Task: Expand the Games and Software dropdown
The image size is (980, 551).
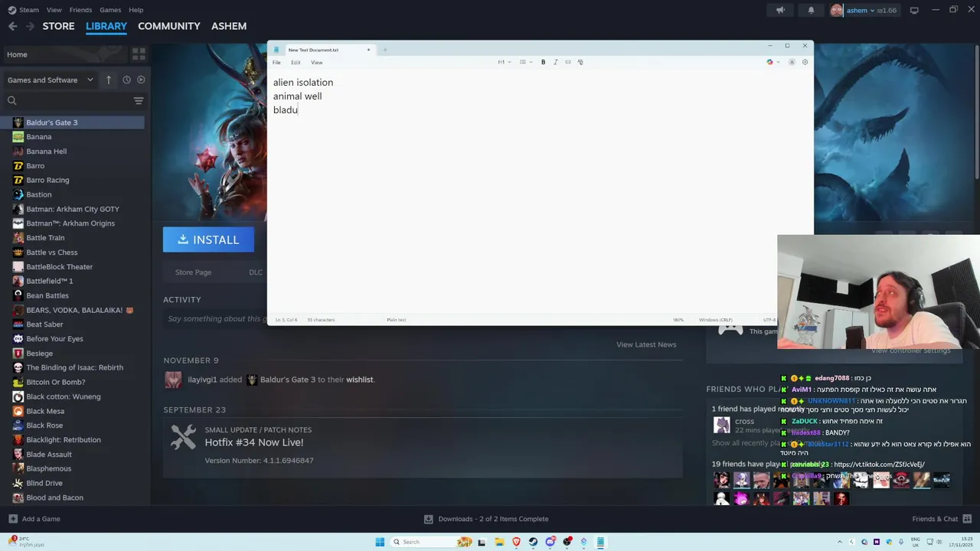Action: point(50,80)
